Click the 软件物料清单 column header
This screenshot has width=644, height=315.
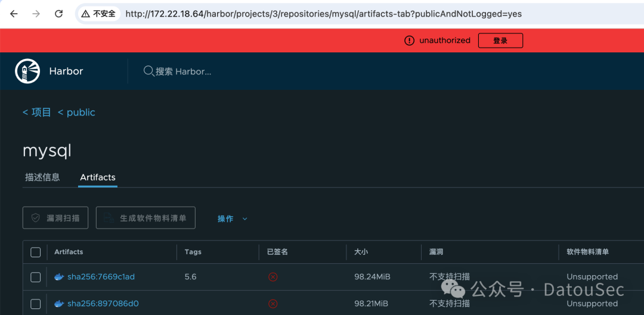pos(588,252)
